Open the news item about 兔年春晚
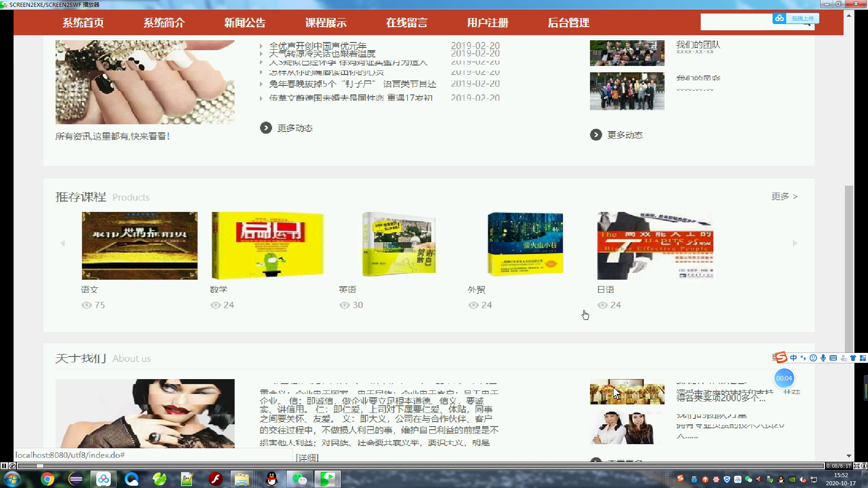Image resolution: width=868 pixels, height=488 pixels. pyautogui.click(x=353, y=84)
